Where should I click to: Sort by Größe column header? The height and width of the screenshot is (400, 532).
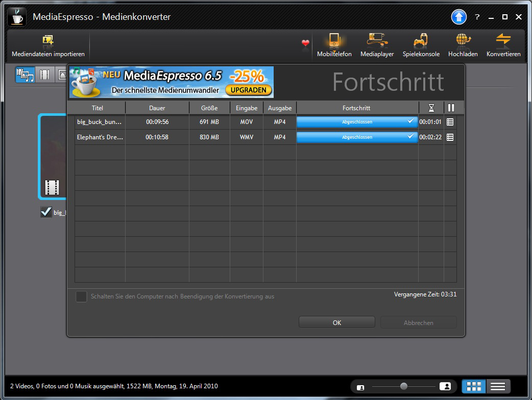tap(209, 108)
